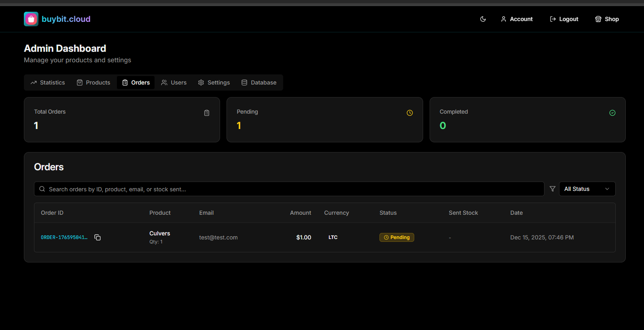The height and width of the screenshot is (330, 644).
Task: Click the buybit.cloud shopping bag logo
Action: click(31, 19)
